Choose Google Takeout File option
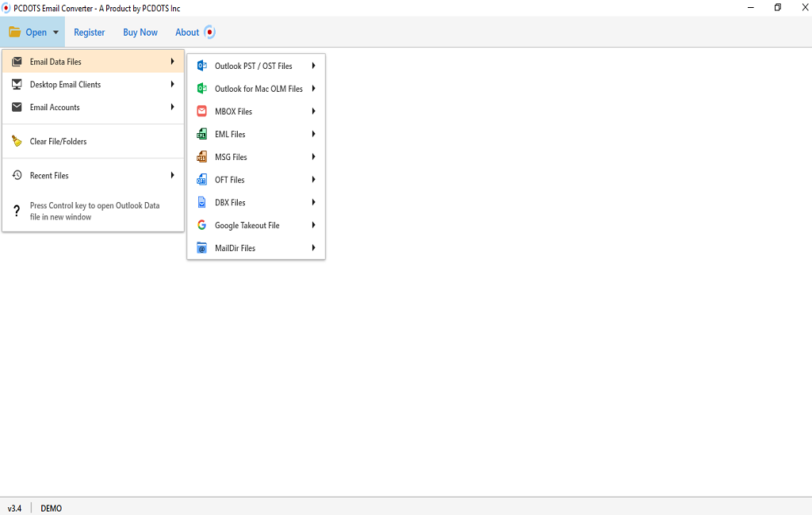The width and height of the screenshot is (812, 515). tap(256, 225)
